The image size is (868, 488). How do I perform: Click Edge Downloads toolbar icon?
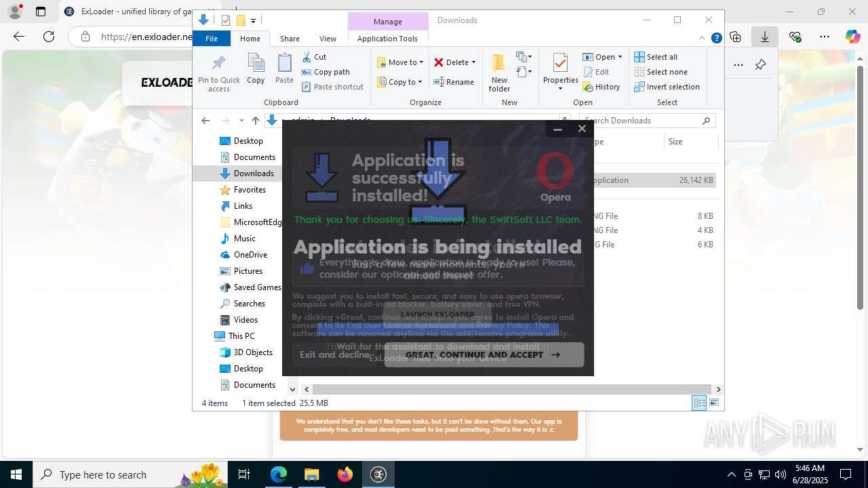pyautogui.click(x=765, y=37)
